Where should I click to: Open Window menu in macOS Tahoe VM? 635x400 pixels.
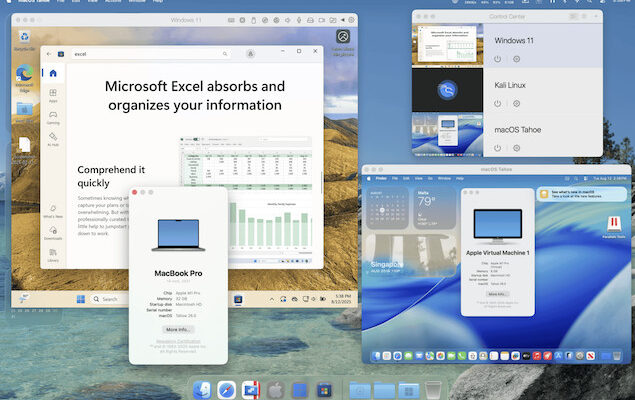tap(444, 179)
